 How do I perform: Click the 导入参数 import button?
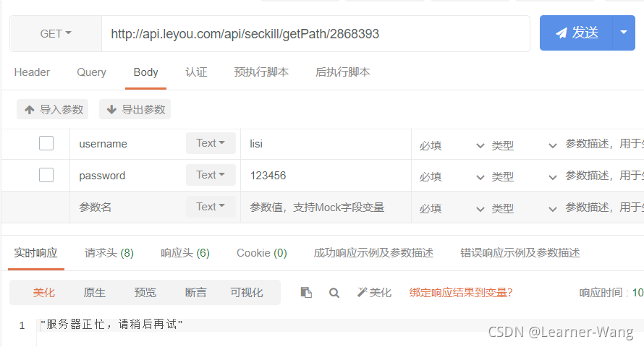point(53,109)
